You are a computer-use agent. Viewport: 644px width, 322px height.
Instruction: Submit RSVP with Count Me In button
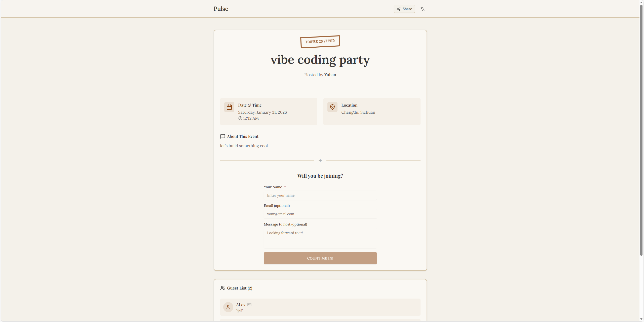tap(320, 258)
